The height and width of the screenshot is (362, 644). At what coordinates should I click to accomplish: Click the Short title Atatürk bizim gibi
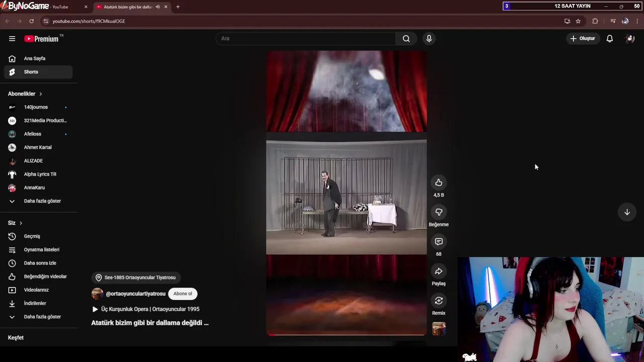[150, 323]
